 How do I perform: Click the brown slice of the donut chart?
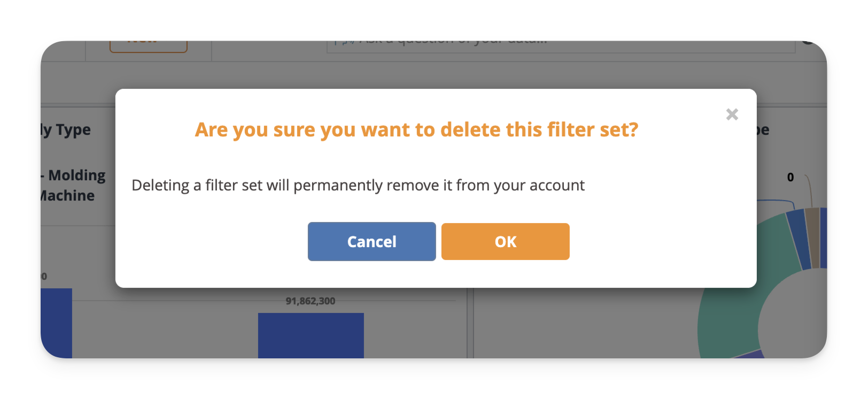tap(812, 235)
